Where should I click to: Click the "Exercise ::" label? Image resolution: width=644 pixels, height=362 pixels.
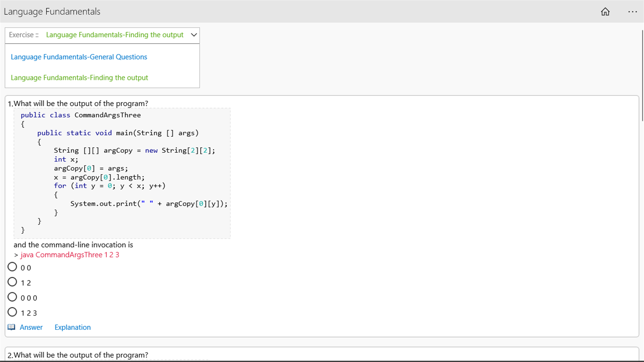point(24,35)
